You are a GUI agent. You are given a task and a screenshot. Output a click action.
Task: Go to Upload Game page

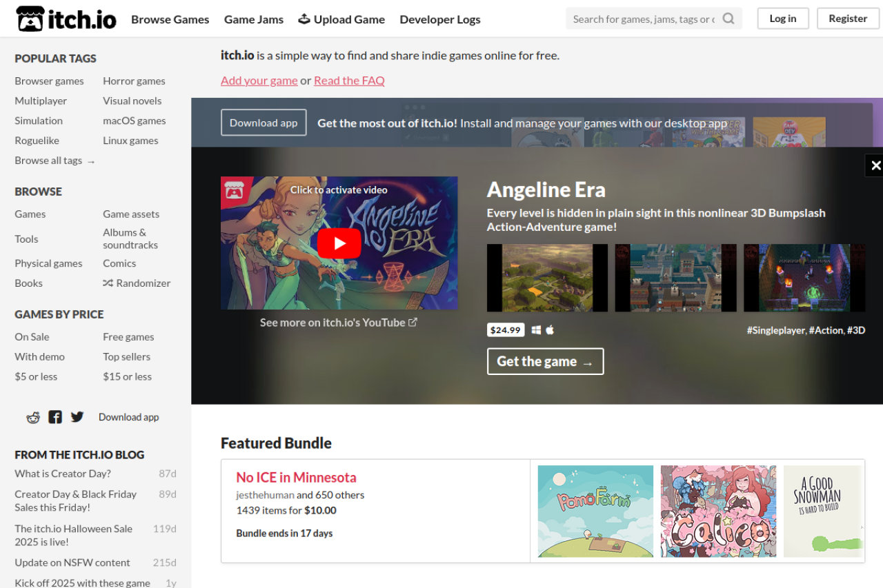point(341,19)
